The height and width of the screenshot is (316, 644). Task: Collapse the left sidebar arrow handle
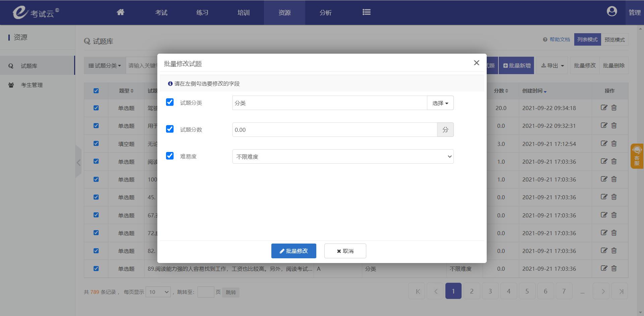click(78, 163)
